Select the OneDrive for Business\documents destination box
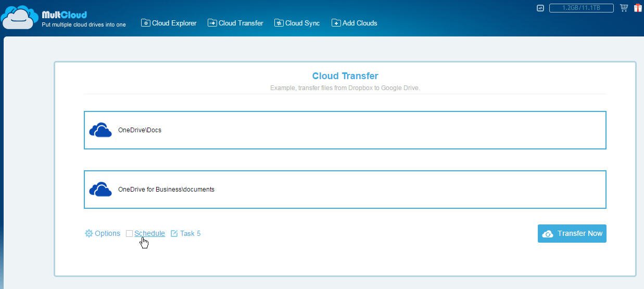 click(345, 189)
